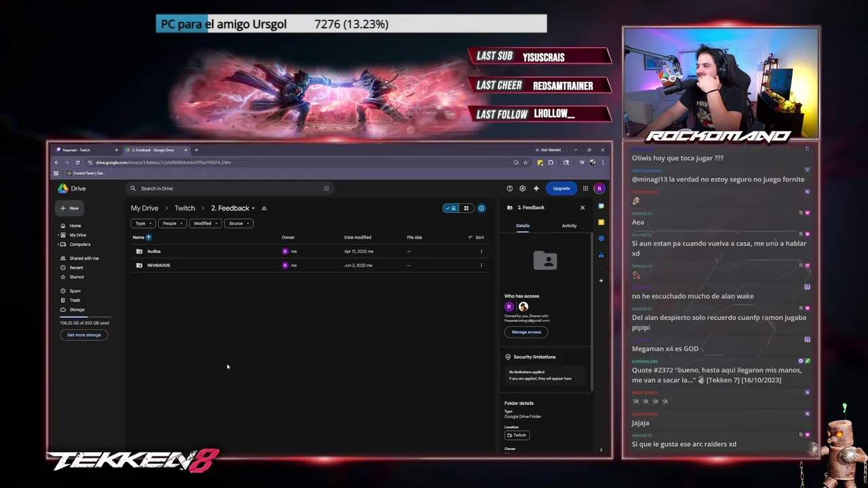
Task: Open Control Panel bookmark
Action: click(x=86, y=174)
